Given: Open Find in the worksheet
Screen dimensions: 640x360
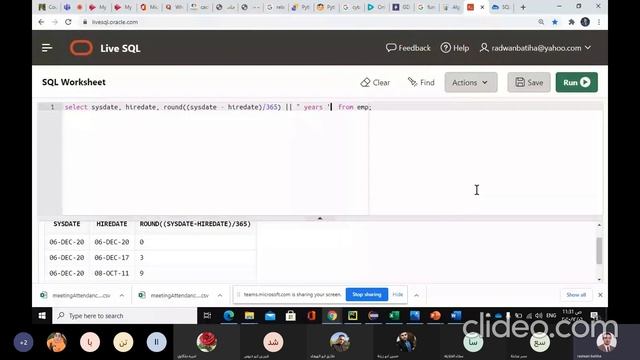Looking at the screenshot, I should coord(421,82).
